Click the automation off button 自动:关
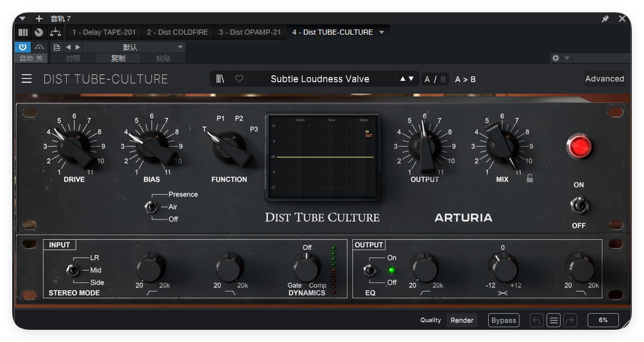644x342 pixels. click(x=31, y=58)
